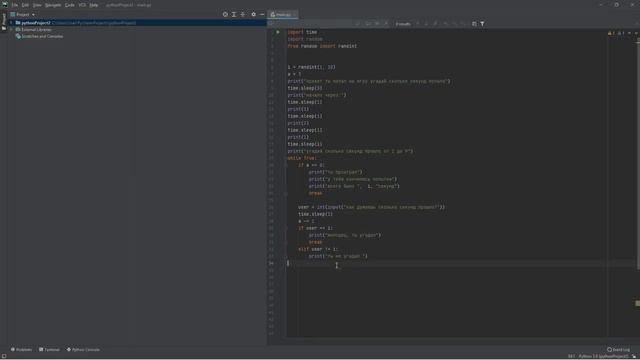
Task: Open the Help menu
Action: [x=93, y=5]
